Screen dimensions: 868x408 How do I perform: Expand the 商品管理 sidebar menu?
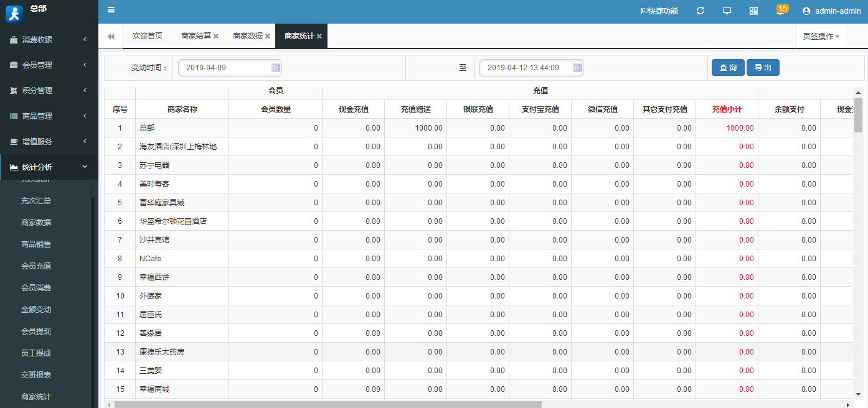pyautogui.click(x=49, y=116)
